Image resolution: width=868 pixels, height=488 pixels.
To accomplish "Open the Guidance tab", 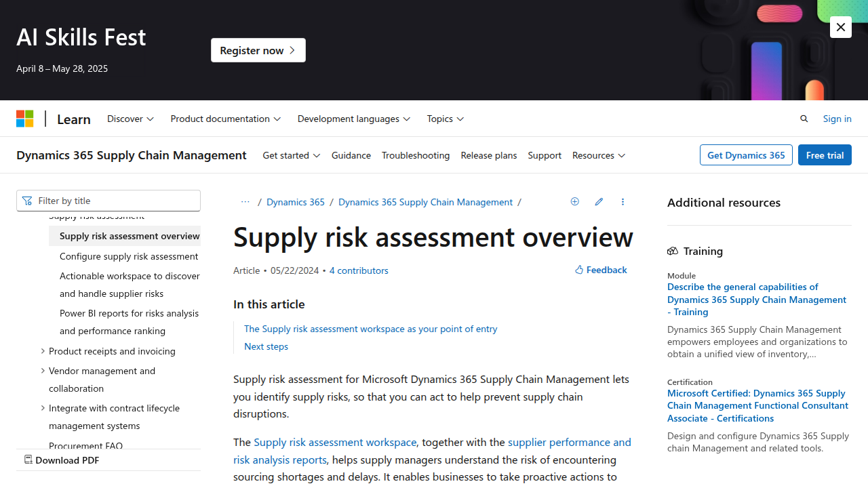I will pyautogui.click(x=351, y=155).
